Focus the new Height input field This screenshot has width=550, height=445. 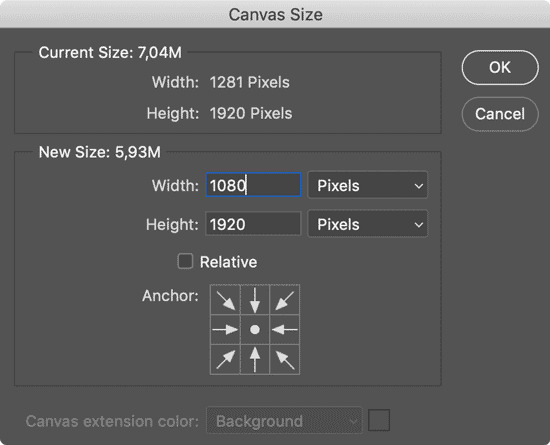click(253, 224)
